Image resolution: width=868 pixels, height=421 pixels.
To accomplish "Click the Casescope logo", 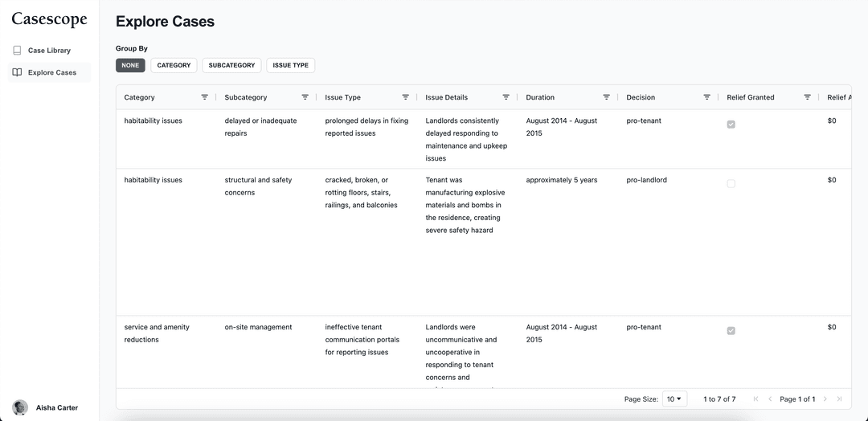I will (x=49, y=18).
